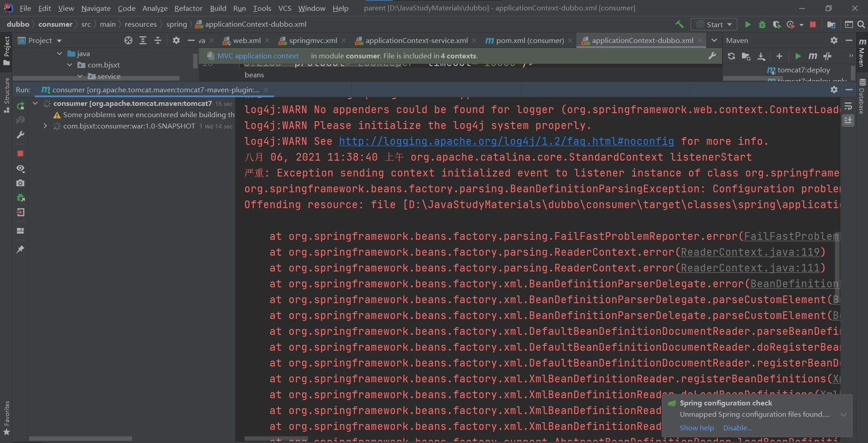
Task: Open the Refactor menu
Action: pos(189,8)
